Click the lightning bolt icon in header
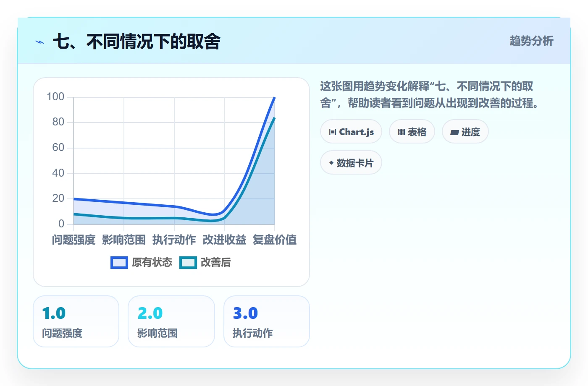 click(40, 42)
